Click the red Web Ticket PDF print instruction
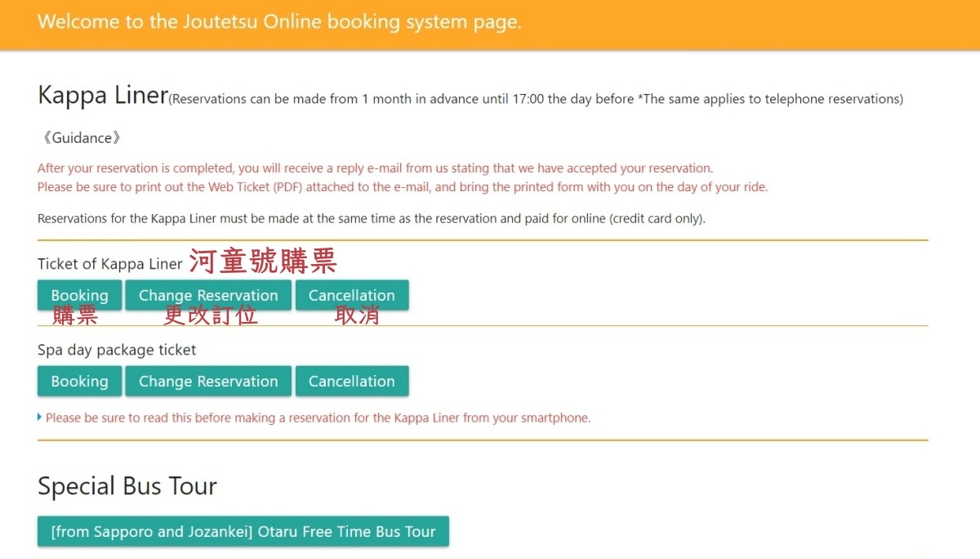Image resolution: width=980 pixels, height=559 pixels. (x=403, y=187)
